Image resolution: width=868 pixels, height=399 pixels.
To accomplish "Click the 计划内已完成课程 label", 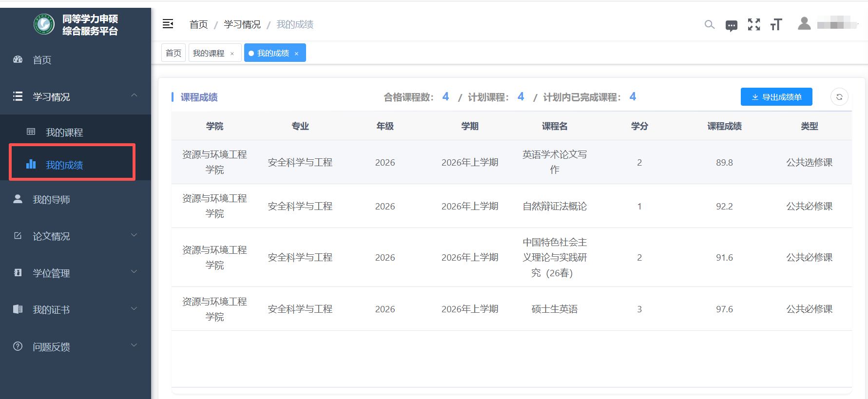I will pyautogui.click(x=582, y=97).
